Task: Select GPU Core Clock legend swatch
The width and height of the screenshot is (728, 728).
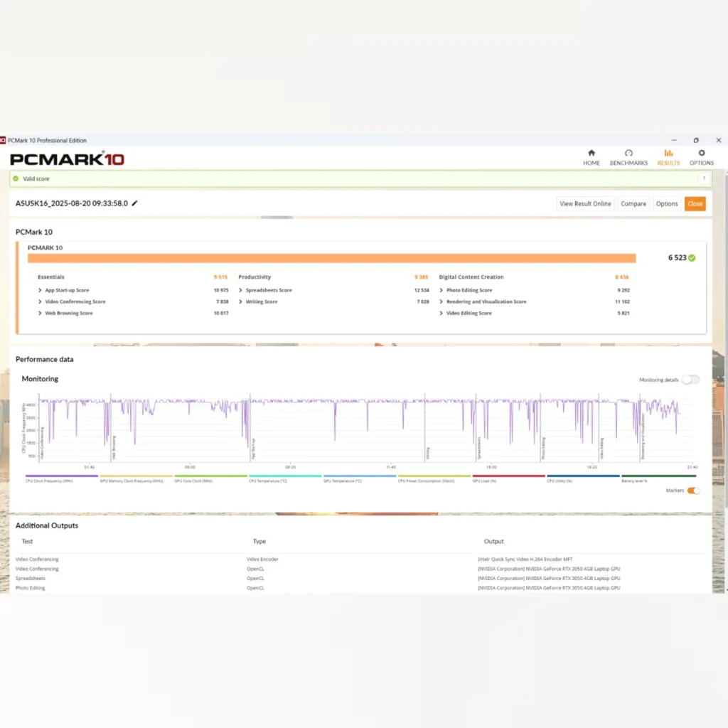Action: tap(210, 476)
